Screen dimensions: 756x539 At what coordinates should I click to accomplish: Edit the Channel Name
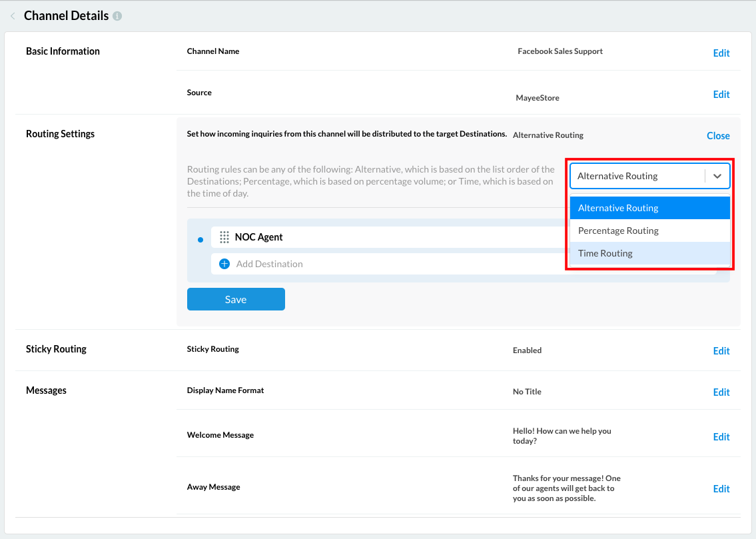click(721, 53)
